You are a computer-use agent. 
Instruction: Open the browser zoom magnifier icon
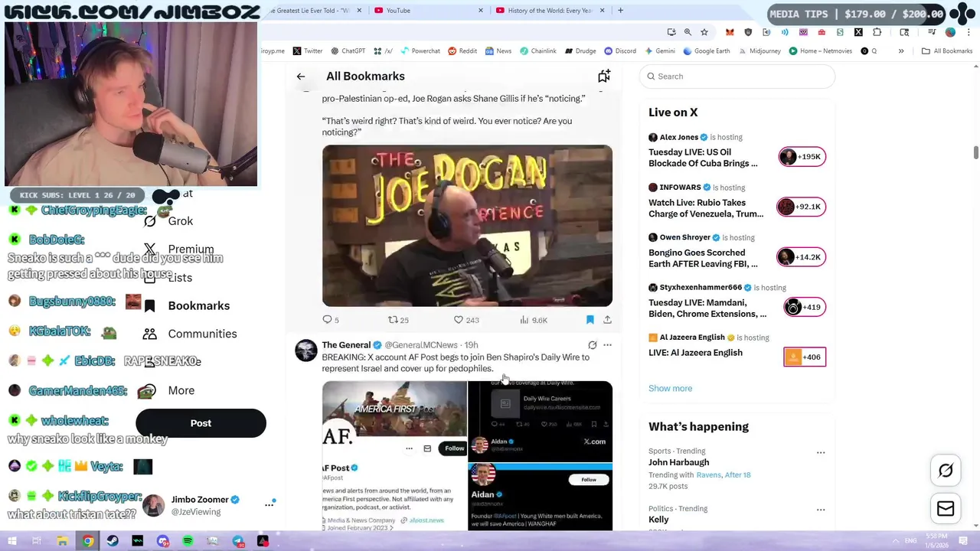point(688,32)
